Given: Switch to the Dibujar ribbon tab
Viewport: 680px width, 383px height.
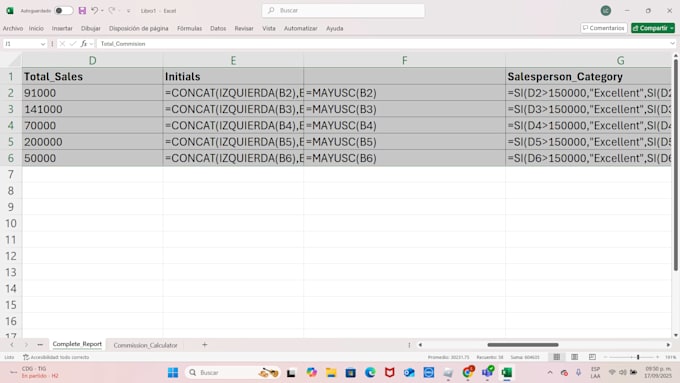Looking at the screenshot, I should 91,28.
